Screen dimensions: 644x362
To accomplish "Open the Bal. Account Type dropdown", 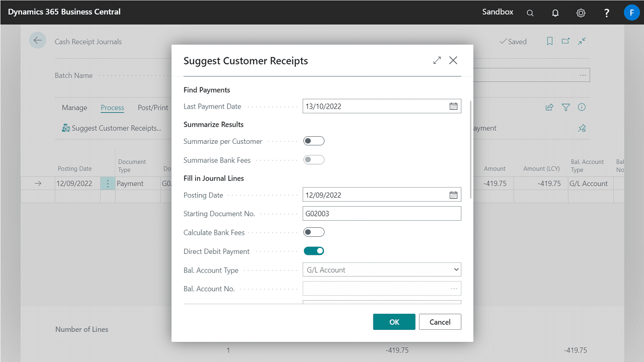I will click(x=381, y=270).
